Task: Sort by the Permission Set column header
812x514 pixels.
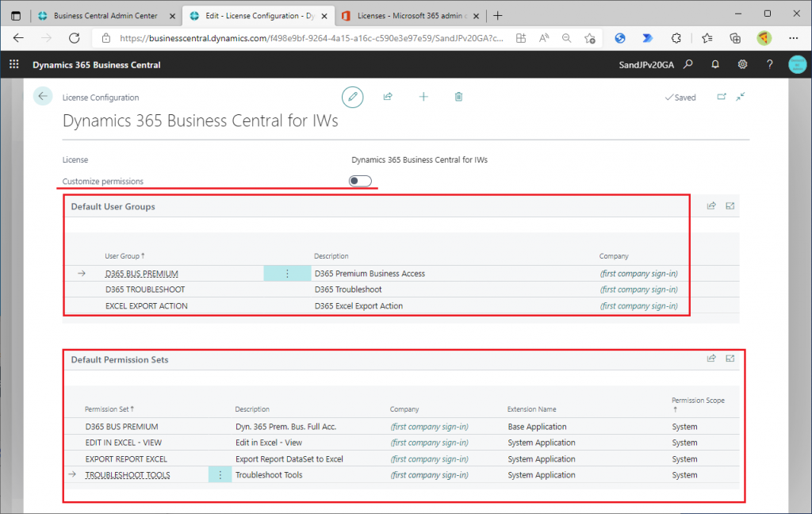Action: pyautogui.click(x=109, y=409)
